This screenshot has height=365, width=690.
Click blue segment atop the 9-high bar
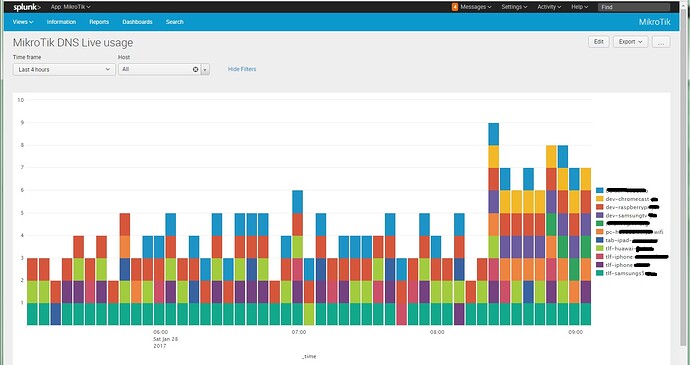click(494, 134)
